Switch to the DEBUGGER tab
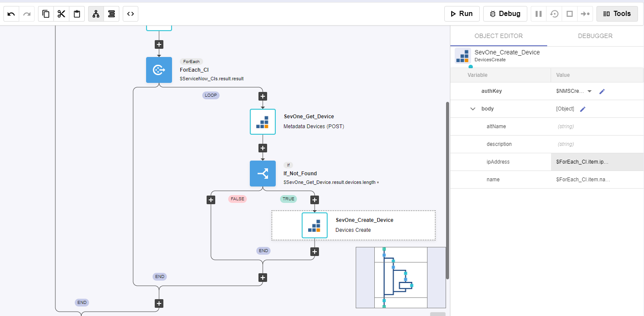This screenshot has width=644, height=316. click(595, 36)
